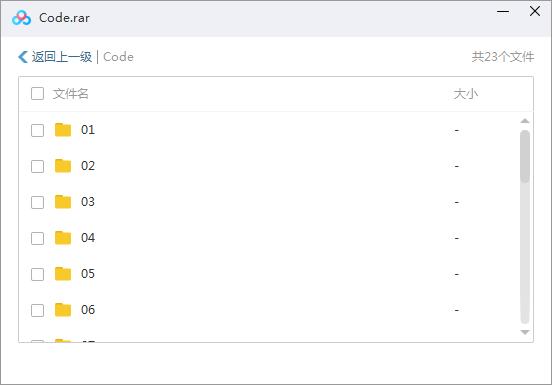Click the blue back chevron arrow

click(23, 57)
